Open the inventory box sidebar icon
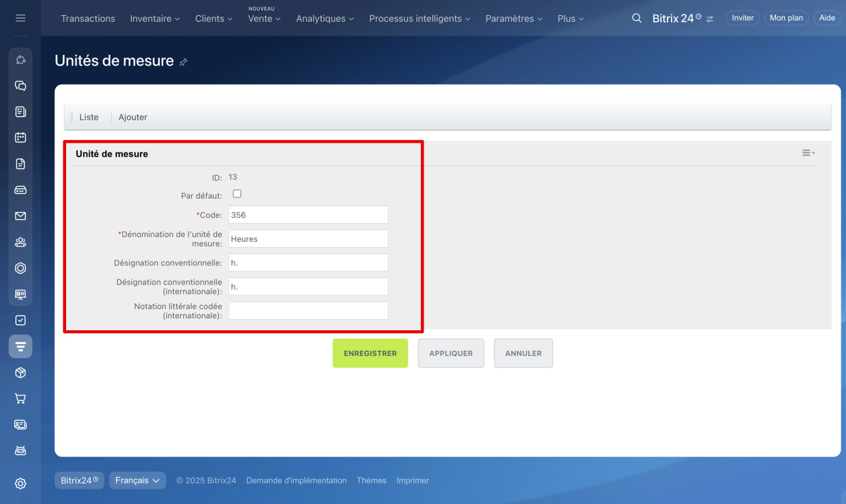The width and height of the screenshot is (846, 504). coord(20,373)
